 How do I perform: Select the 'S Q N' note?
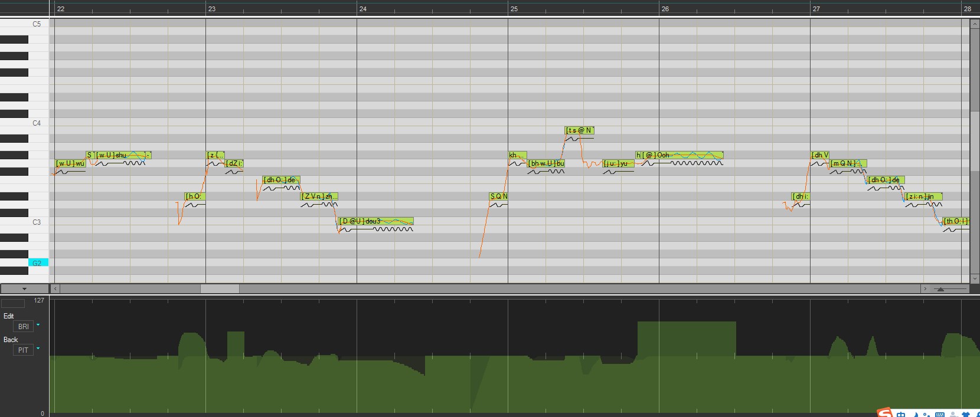click(499, 196)
